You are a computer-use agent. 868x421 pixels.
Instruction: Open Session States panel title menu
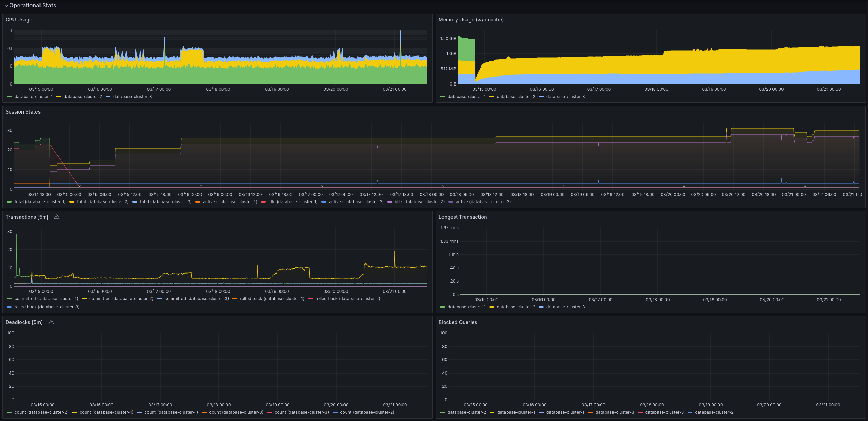tap(23, 112)
